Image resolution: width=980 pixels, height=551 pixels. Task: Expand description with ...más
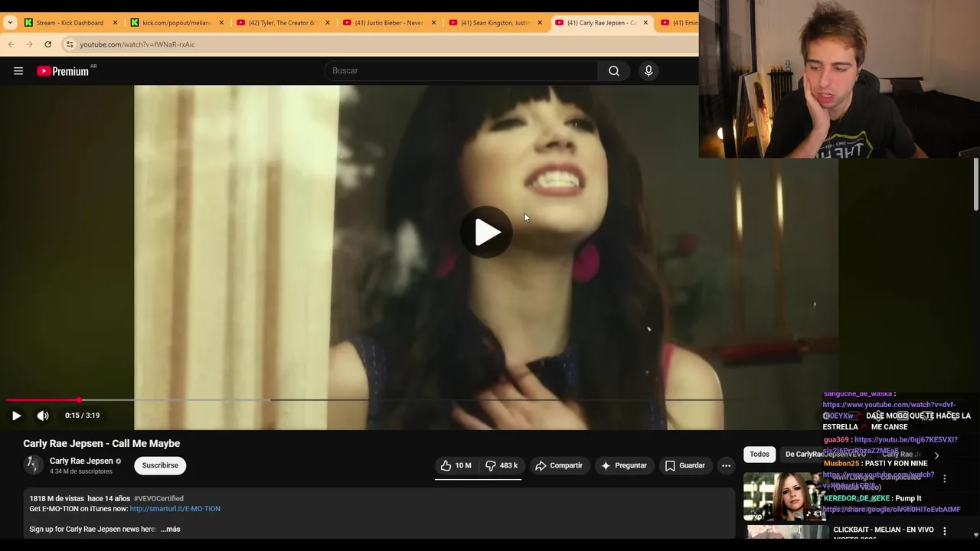coord(170,530)
